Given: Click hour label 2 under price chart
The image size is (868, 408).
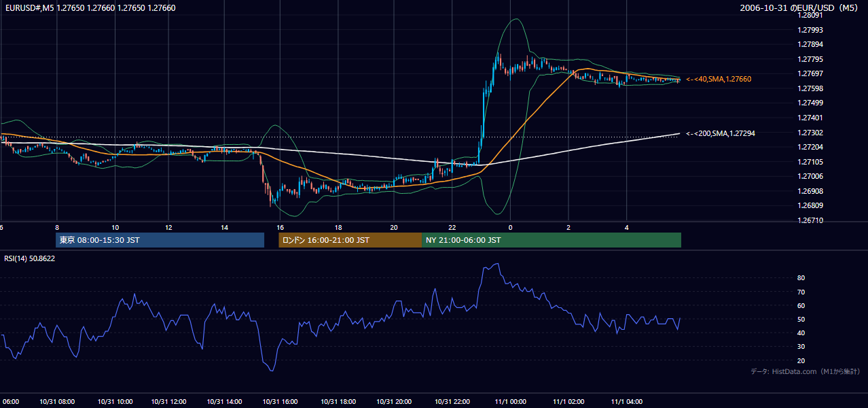Looking at the screenshot, I should [568, 227].
